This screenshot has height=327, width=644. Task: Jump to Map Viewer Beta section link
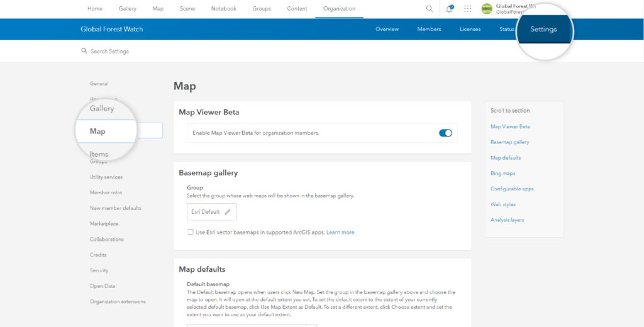tap(510, 126)
